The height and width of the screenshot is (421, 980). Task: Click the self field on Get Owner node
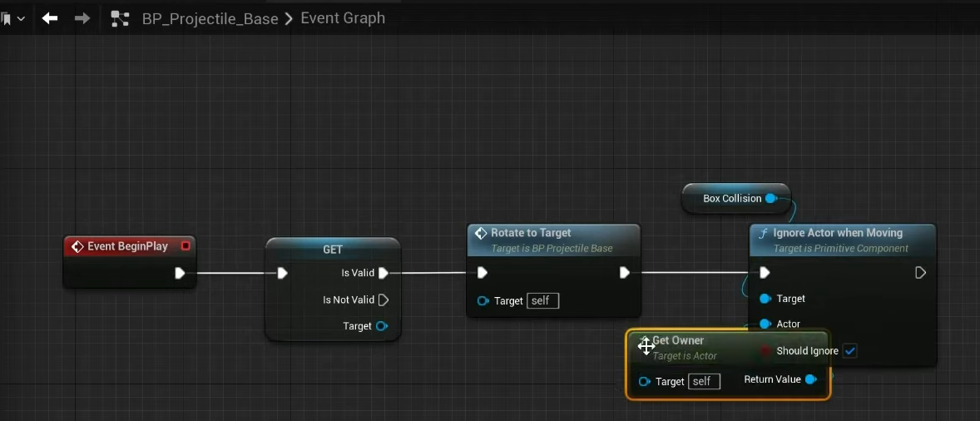tap(702, 381)
